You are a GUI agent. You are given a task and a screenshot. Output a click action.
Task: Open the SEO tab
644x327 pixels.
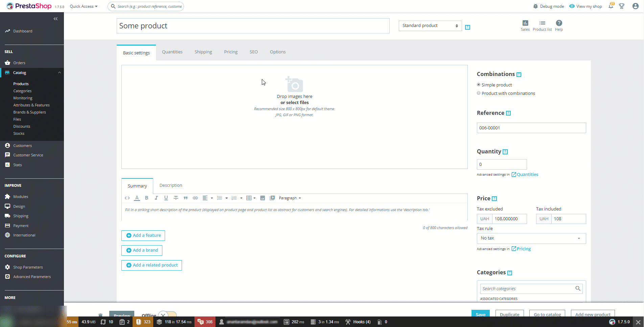click(254, 52)
